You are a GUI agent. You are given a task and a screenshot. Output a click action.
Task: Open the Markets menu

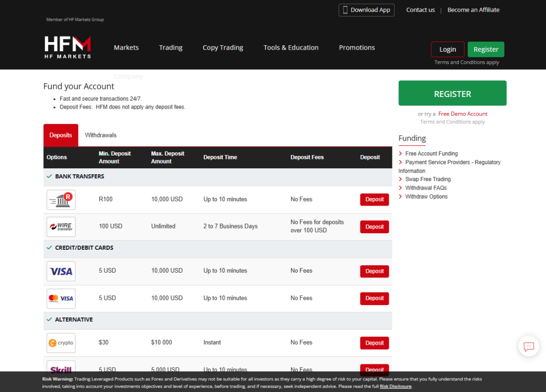pyautogui.click(x=126, y=47)
